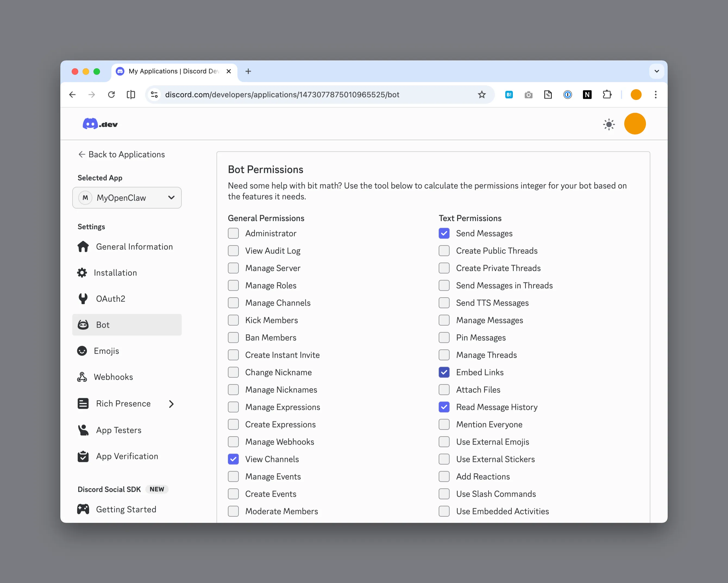Open the Chrome three-dot menu
The height and width of the screenshot is (583, 728).
click(x=655, y=95)
